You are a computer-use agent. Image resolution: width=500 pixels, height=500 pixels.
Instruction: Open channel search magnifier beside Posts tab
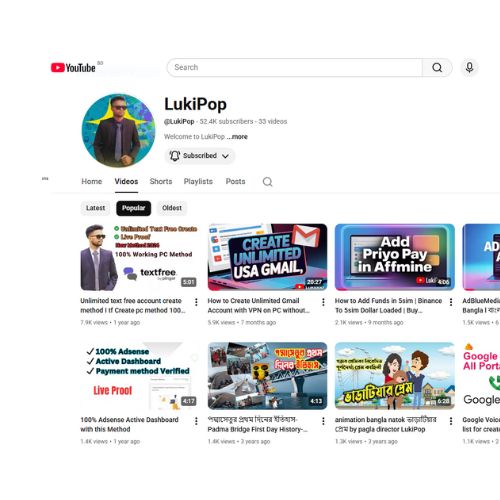267,182
